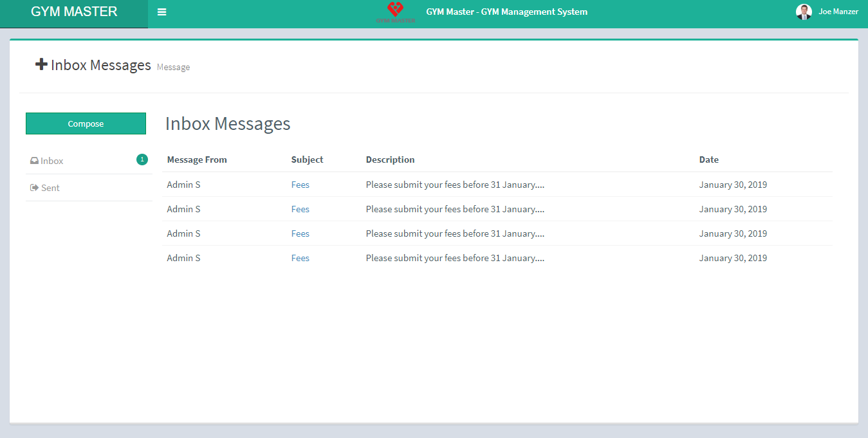Click the GYM MASTER brand title
The height and width of the screenshot is (438, 868).
pos(74,12)
